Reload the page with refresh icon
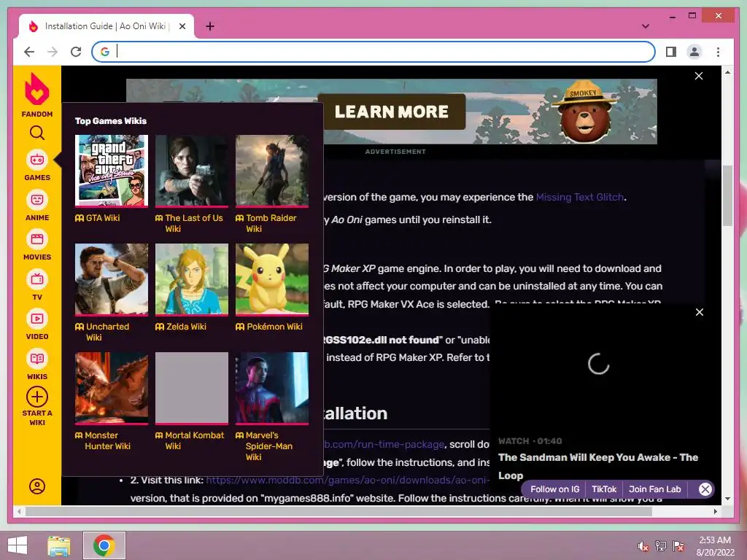Viewport: 747px width, 560px height. point(76,52)
